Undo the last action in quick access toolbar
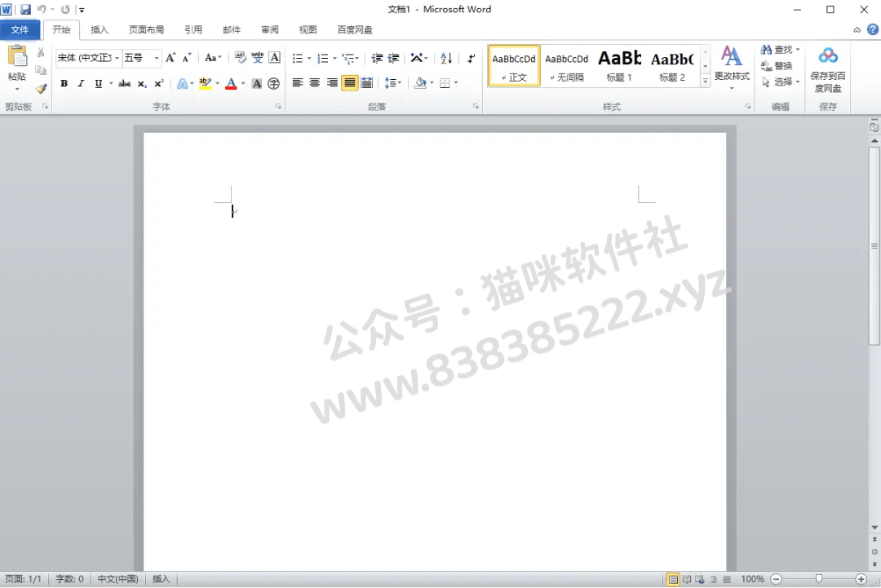The height and width of the screenshot is (588, 881). 42,10
